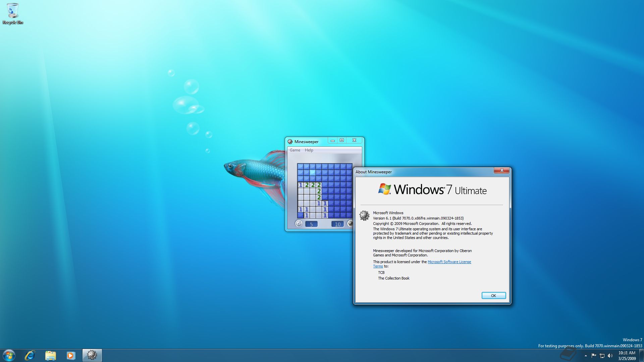Launch Windows Media Player from taskbar
The height and width of the screenshot is (362, 644).
(x=71, y=355)
